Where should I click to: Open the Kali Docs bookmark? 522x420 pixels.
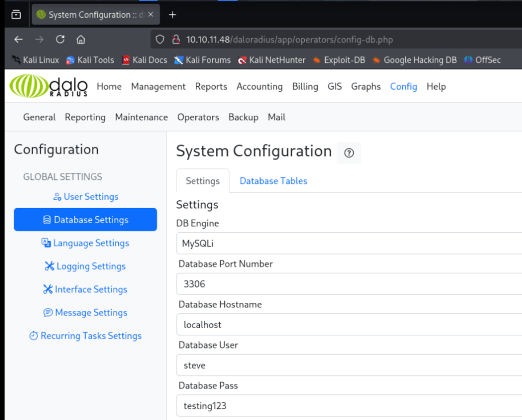point(144,60)
